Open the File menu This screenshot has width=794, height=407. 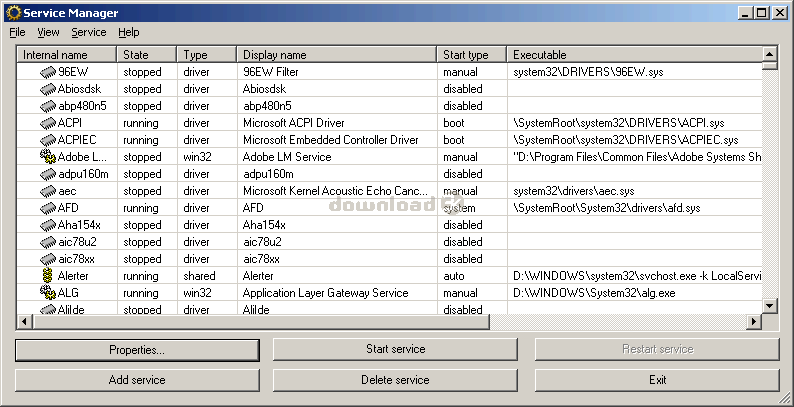tap(17, 32)
